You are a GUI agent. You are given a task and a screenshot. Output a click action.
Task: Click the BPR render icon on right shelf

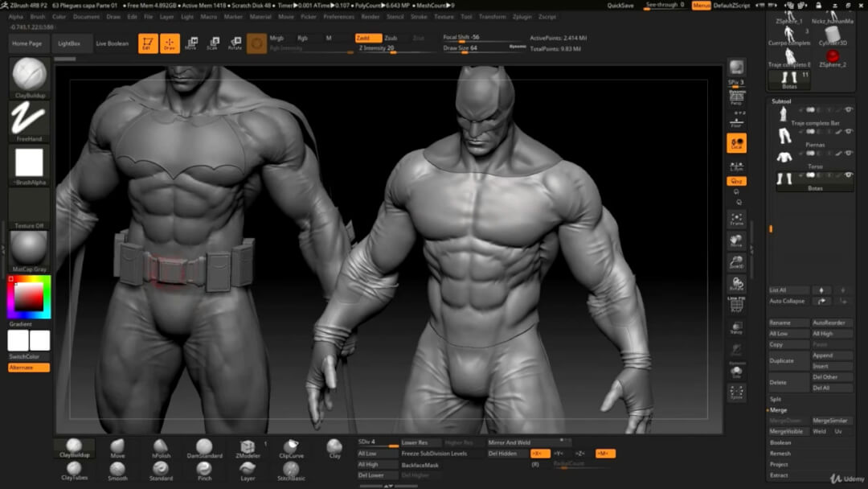point(736,67)
